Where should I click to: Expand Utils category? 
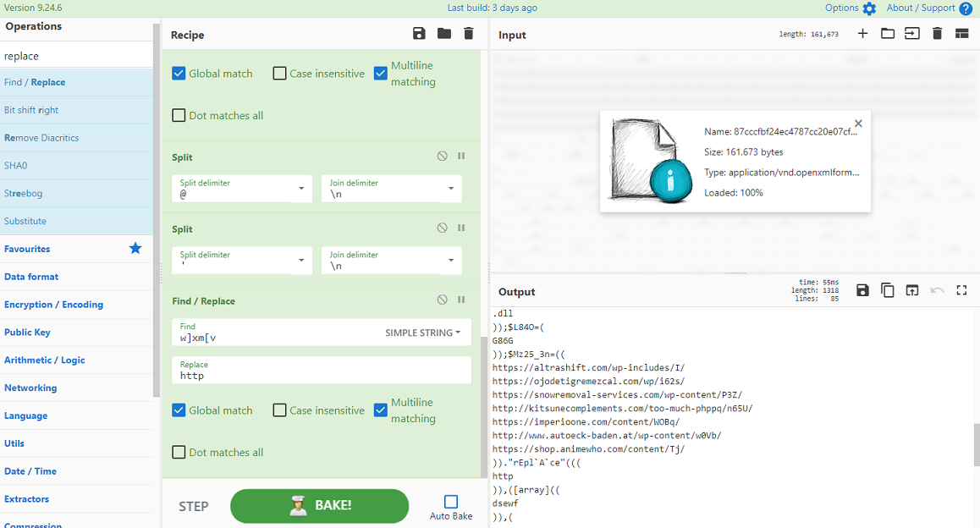tap(76, 443)
